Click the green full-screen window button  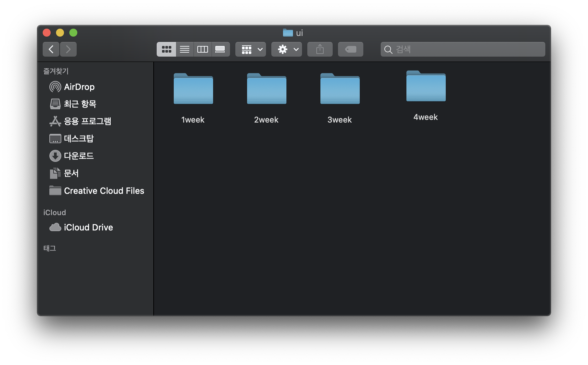pyautogui.click(x=73, y=33)
